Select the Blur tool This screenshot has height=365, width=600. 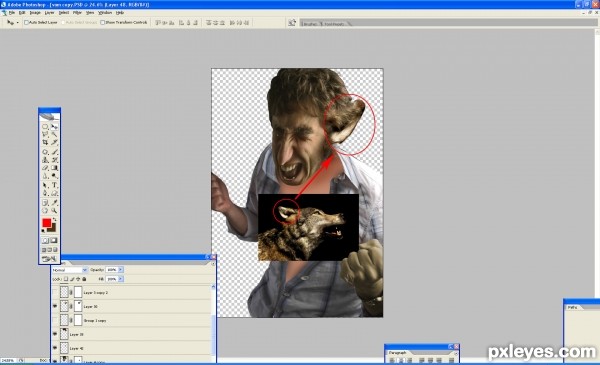(45, 176)
